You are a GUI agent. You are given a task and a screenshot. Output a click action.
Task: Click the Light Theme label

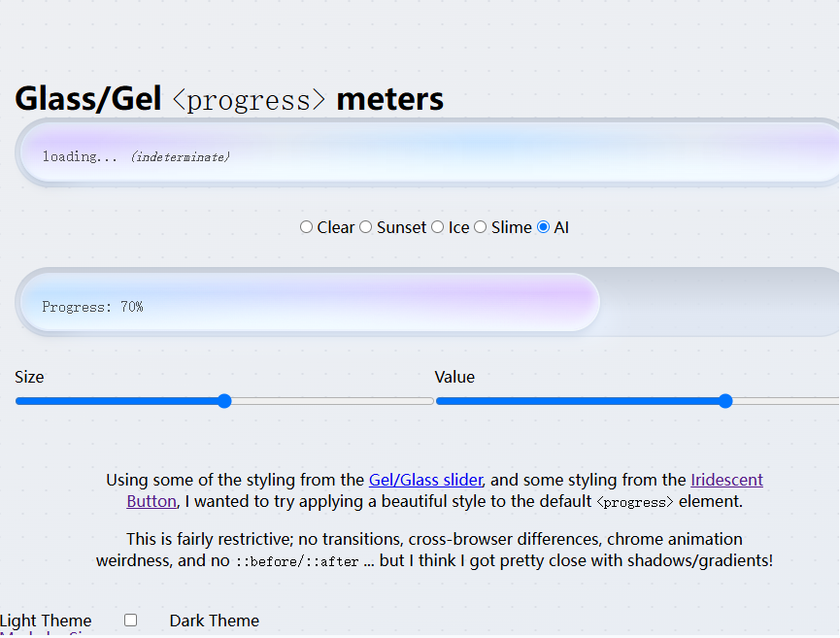coord(46,621)
